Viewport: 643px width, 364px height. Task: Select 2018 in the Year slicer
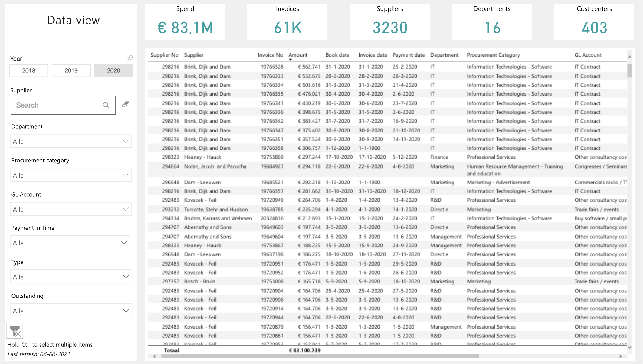click(x=28, y=70)
